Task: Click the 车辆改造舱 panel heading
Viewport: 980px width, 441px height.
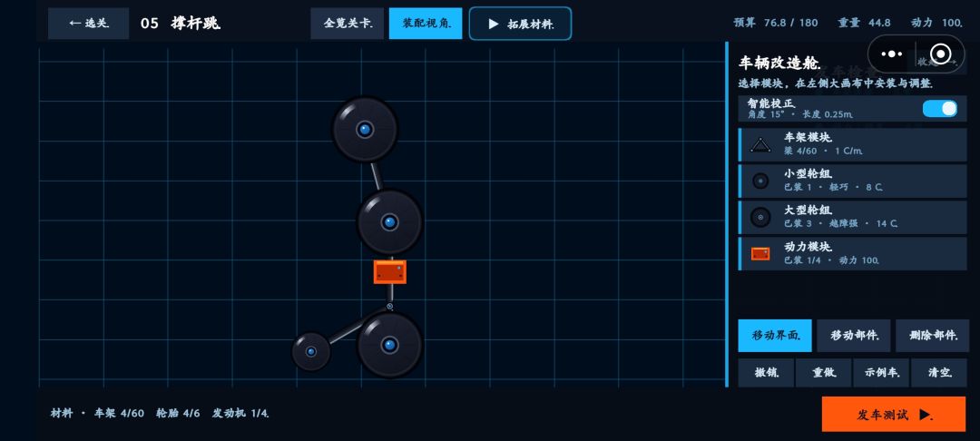Action: click(x=779, y=64)
